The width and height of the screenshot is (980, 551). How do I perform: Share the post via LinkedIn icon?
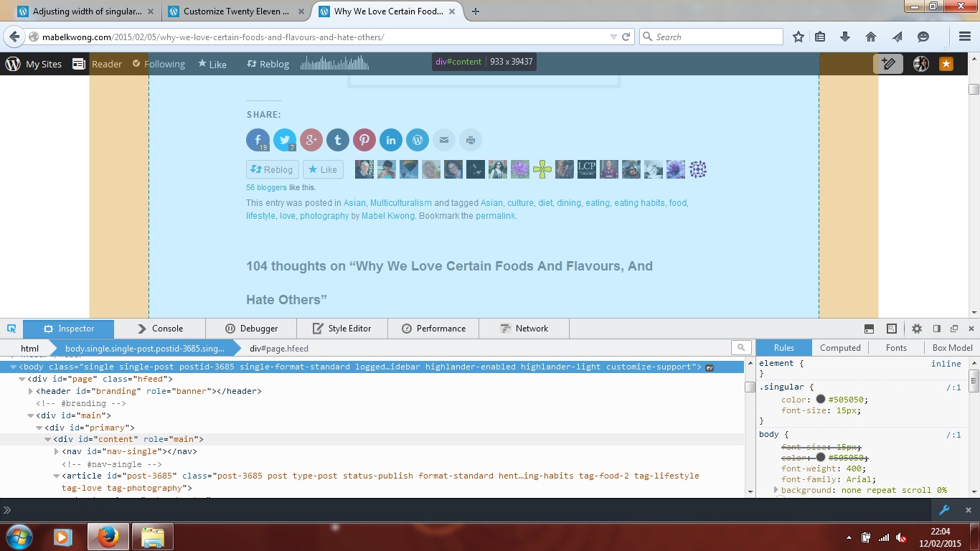pos(390,140)
